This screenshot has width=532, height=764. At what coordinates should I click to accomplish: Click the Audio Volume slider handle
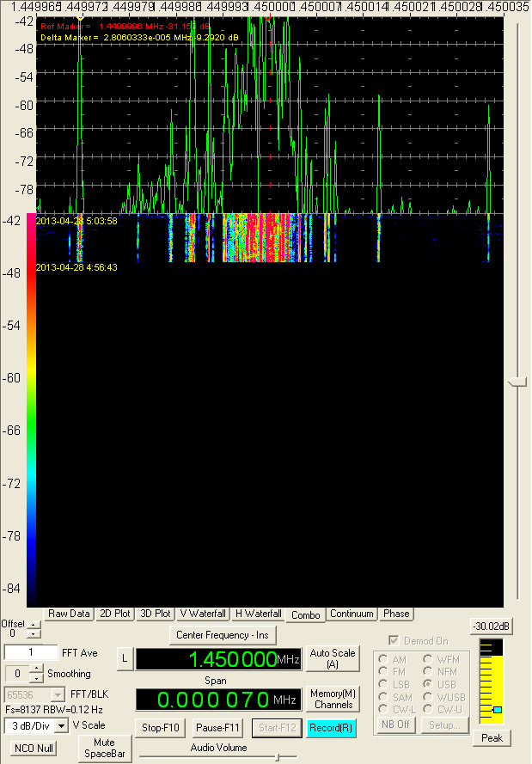click(278, 757)
